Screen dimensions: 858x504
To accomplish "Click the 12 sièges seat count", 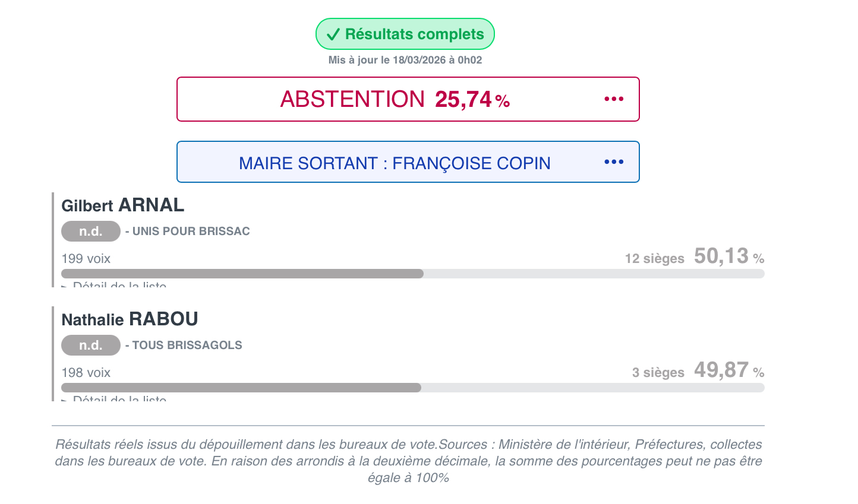I will [x=654, y=259].
